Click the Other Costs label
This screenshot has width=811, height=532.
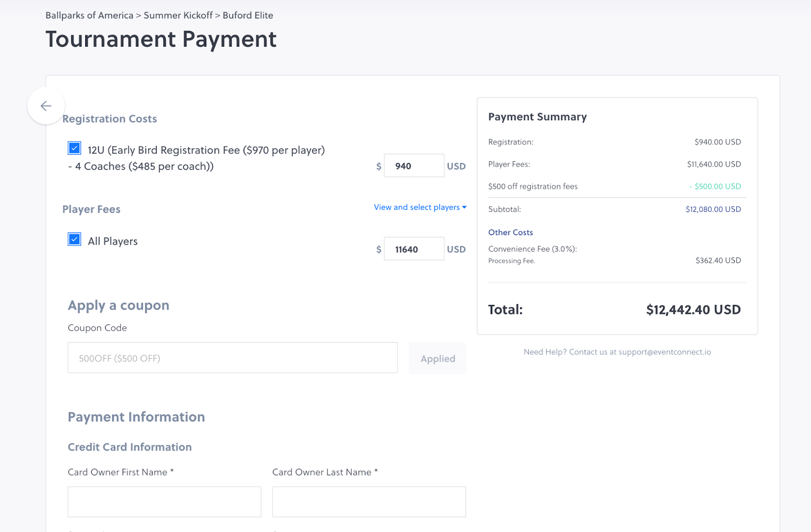[x=510, y=232]
